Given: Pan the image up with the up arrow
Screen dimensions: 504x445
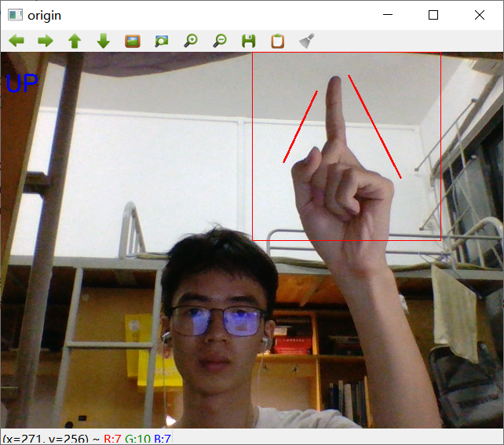Looking at the screenshot, I should [x=75, y=41].
